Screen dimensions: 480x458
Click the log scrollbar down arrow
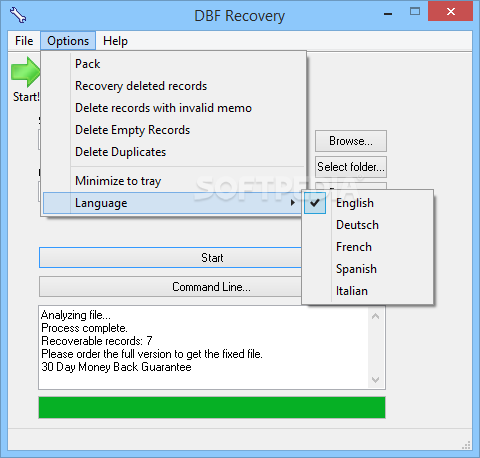[x=376, y=380]
